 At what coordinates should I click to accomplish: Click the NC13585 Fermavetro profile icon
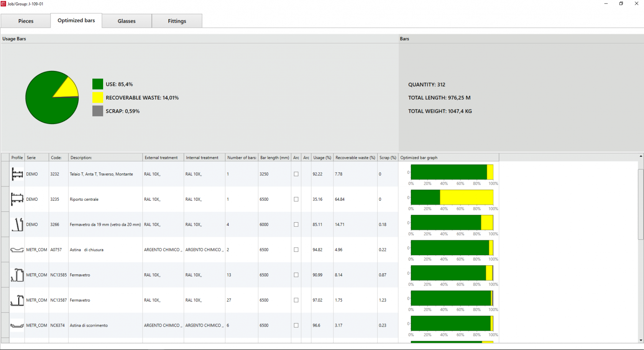[x=17, y=275]
